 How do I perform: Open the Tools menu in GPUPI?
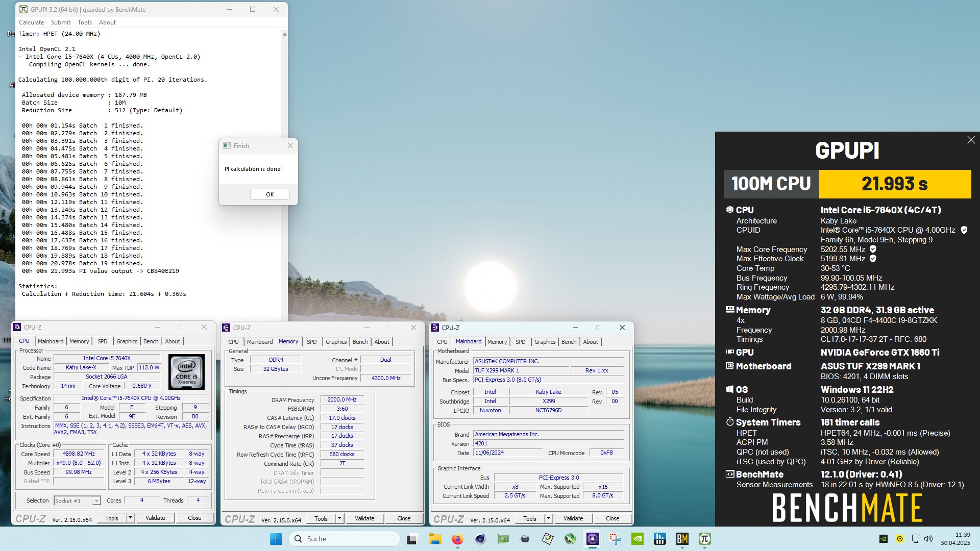click(x=85, y=22)
